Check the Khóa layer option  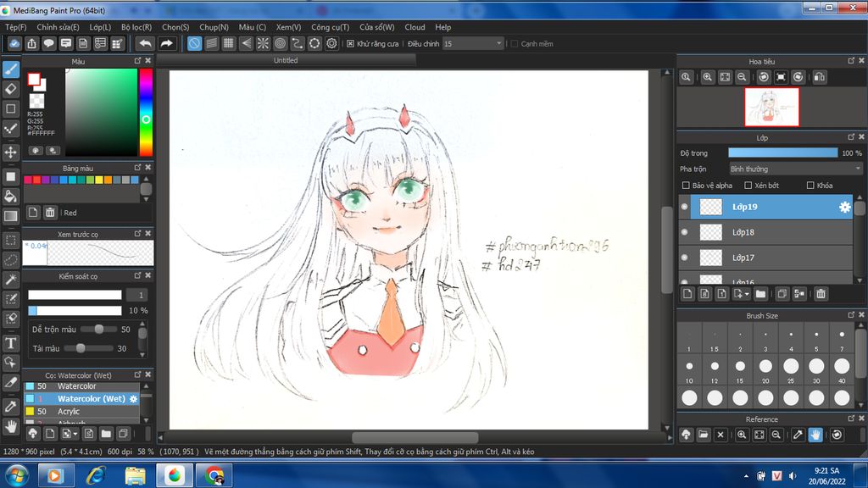point(810,186)
